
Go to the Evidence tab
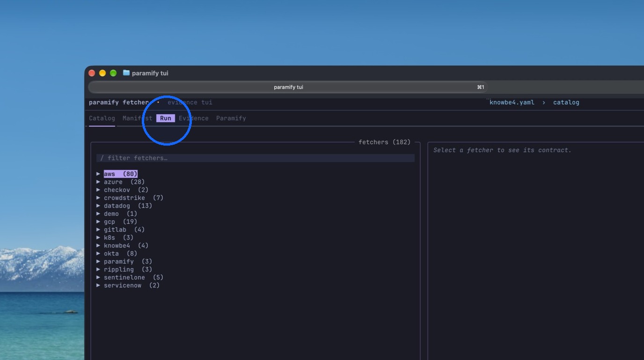(x=194, y=118)
